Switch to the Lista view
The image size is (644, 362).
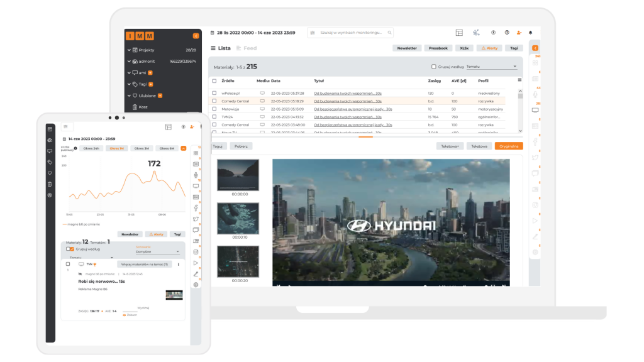[x=221, y=48]
